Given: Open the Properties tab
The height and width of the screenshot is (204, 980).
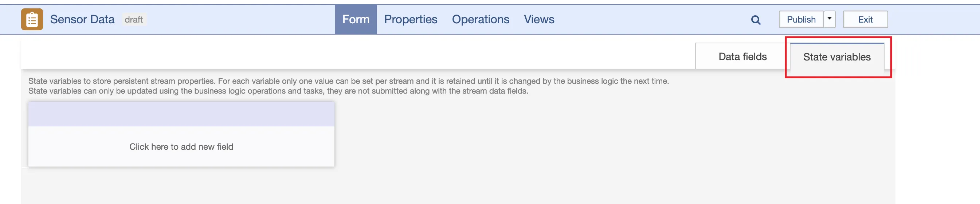Looking at the screenshot, I should click(411, 19).
